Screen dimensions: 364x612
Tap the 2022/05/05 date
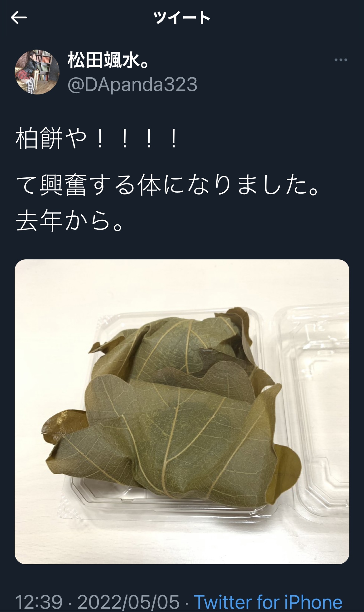click(x=128, y=602)
